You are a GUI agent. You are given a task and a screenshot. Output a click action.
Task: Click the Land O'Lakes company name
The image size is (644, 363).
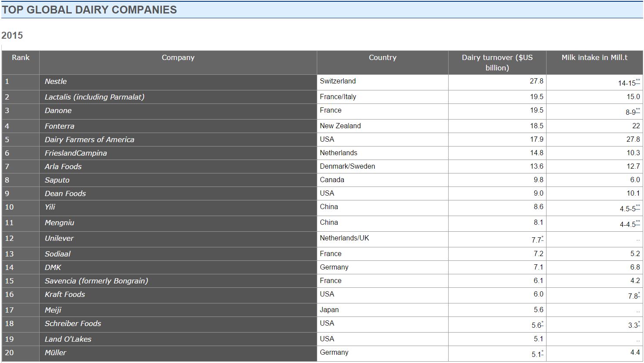pos(68,340)
